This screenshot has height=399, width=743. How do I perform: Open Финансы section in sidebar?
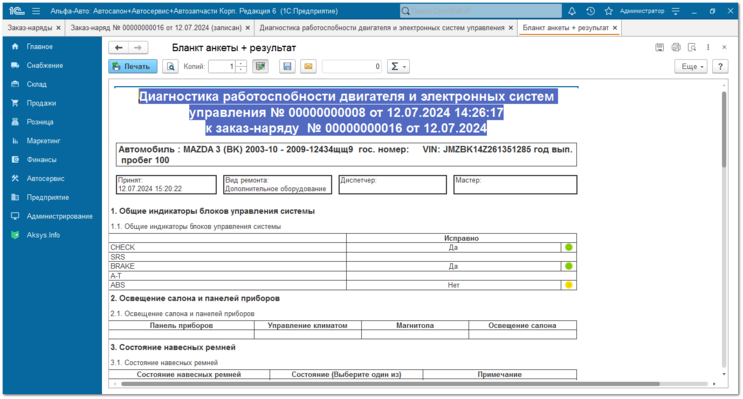point(41,160)
